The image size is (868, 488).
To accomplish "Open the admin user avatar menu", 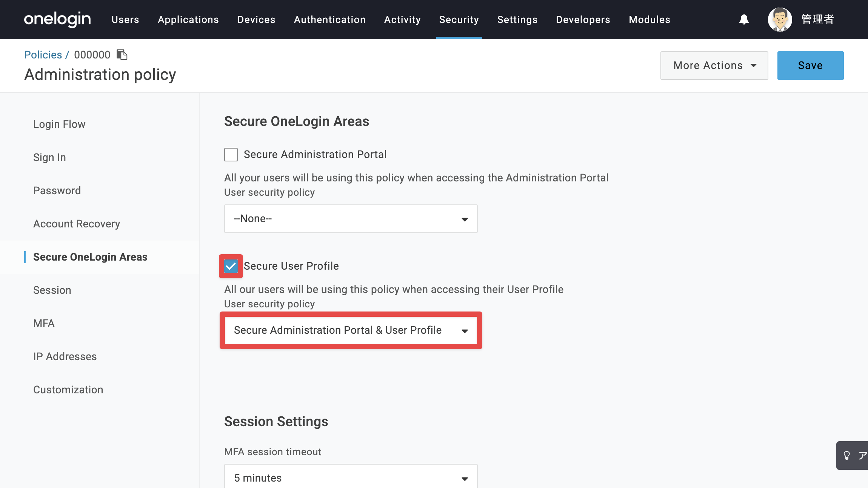I will point(780,19).
